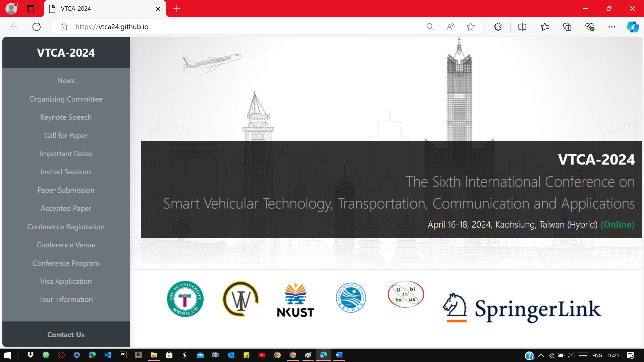Viewport: 644px width, 362px height.
Task: Show hidden system tray icons chevron
Action: 541,355
